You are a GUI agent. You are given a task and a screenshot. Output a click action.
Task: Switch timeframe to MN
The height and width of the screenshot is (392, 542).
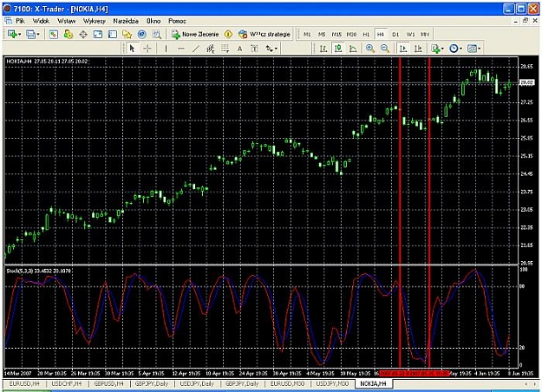pos(425,34)
